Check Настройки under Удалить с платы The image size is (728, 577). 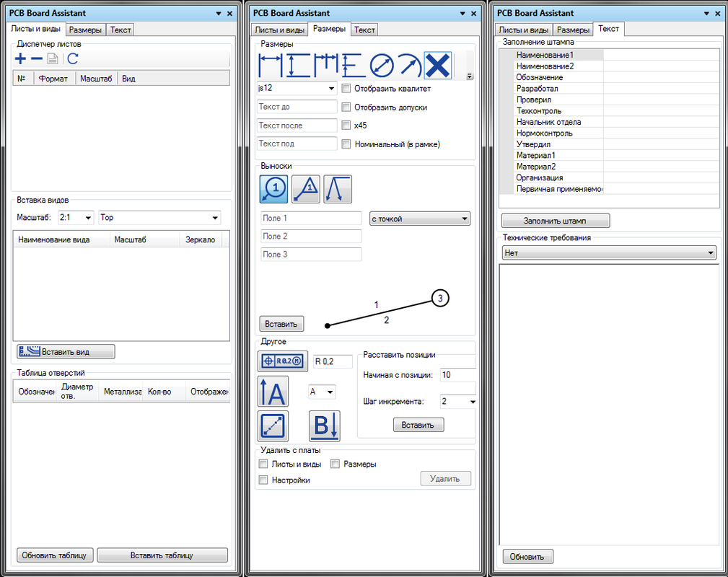pos(263,480)
